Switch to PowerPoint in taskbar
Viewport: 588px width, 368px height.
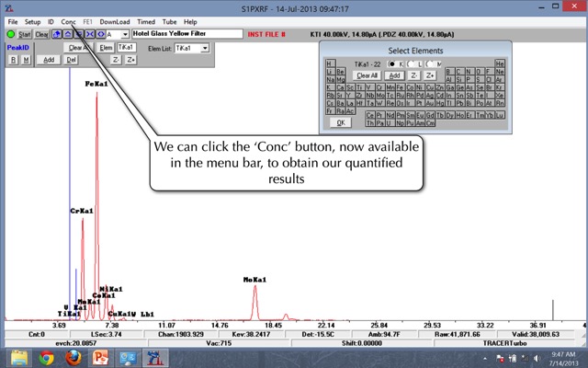(100, 358)
